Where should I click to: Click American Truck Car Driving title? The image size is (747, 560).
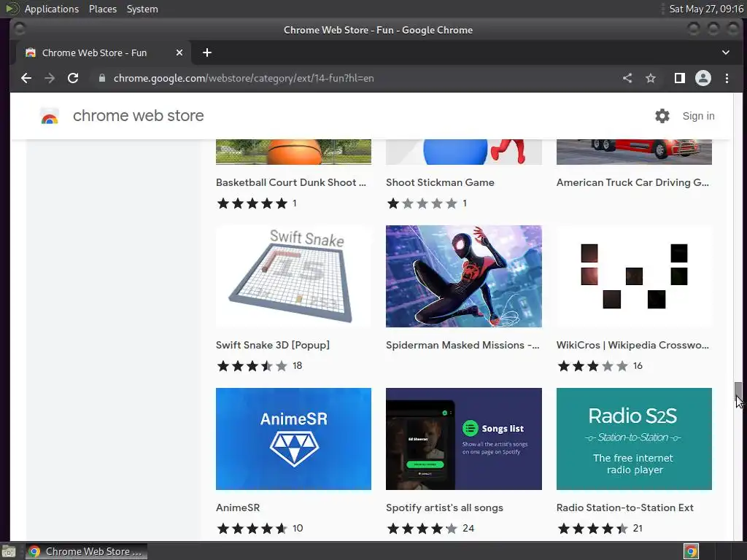coord(632,182)
